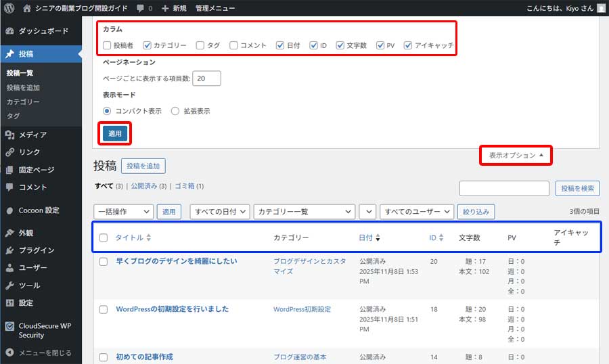Viewport: 609px width, 364px height.
Task: Select the 拡張表示 radio button
Action: [175, 111]
